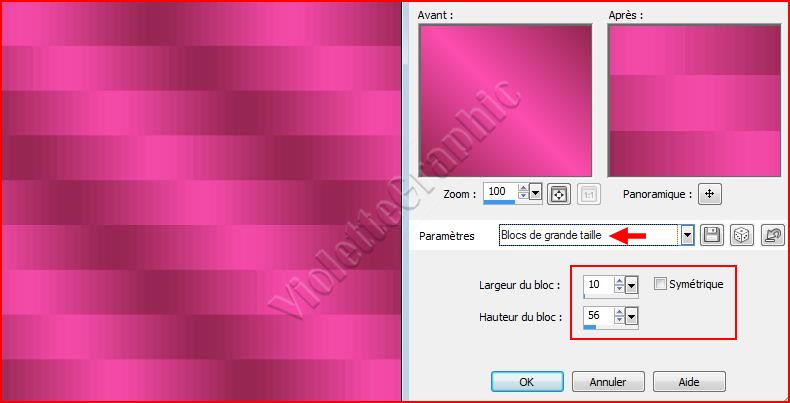This screenshot has height=403, width=790.
Task: Click the OK button
Action: coord(527,382)
